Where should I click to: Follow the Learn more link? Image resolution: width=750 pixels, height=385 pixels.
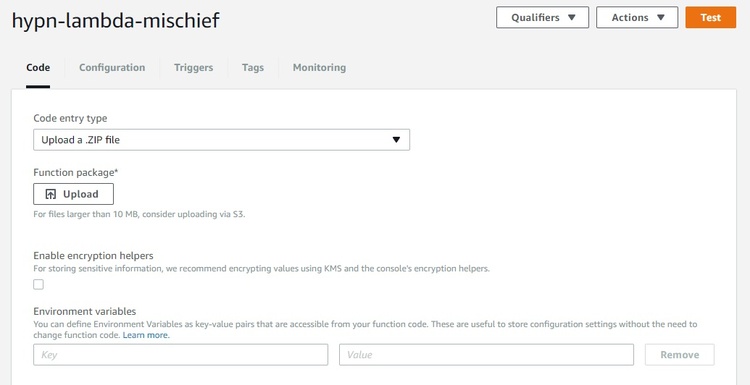(x=146, y=336)
